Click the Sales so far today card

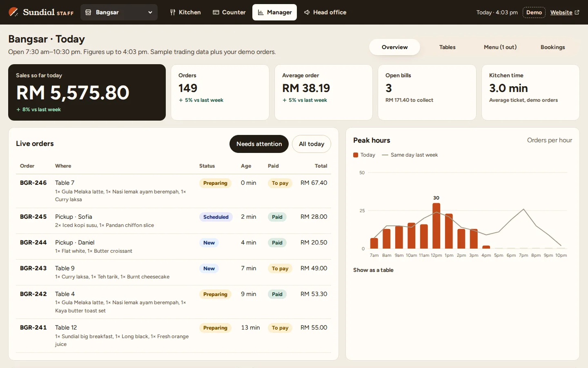[87, 92]
